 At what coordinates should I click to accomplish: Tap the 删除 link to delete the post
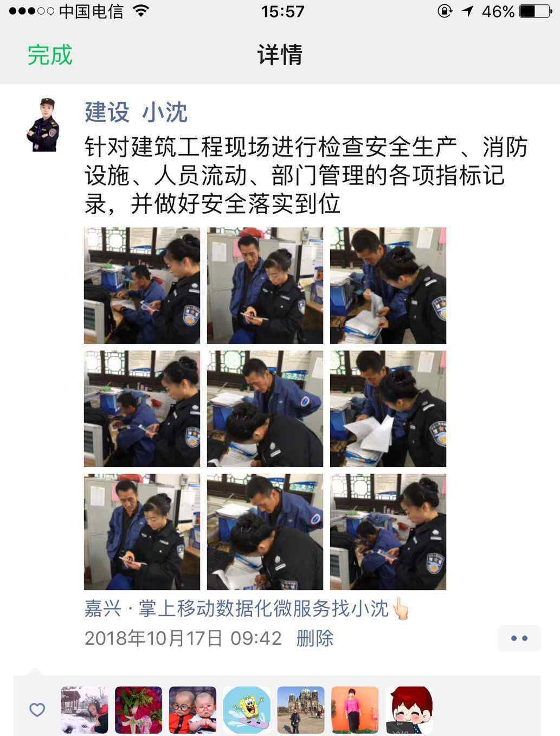click(314, 638)
